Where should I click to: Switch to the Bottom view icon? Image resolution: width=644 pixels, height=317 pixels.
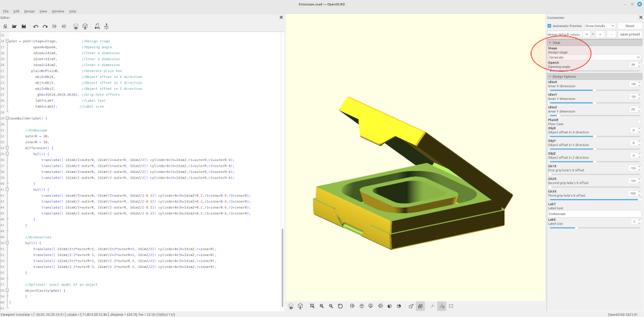[371, 306]
